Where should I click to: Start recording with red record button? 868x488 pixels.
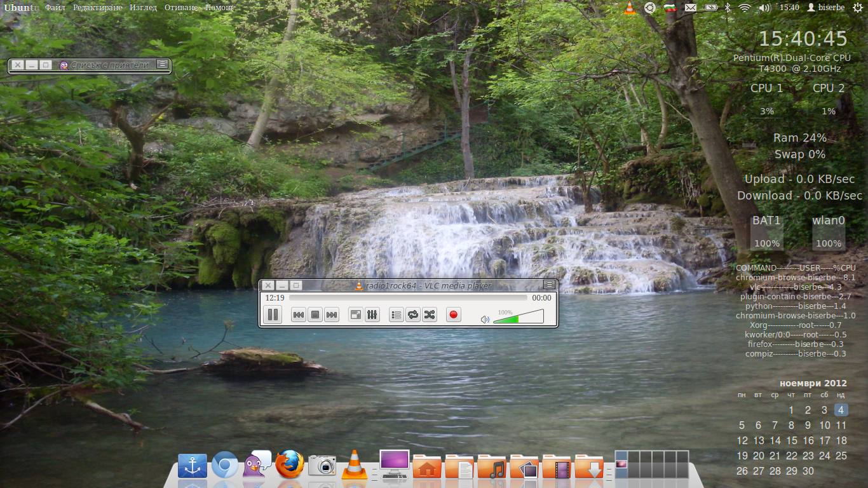tap(454, 315)
